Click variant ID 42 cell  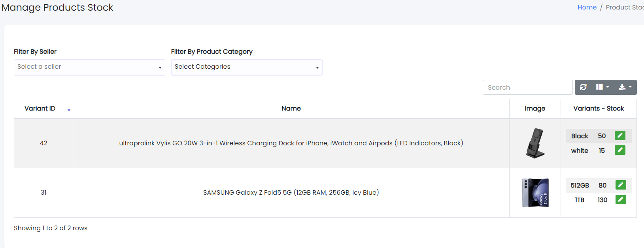click(x=43, y=143)
